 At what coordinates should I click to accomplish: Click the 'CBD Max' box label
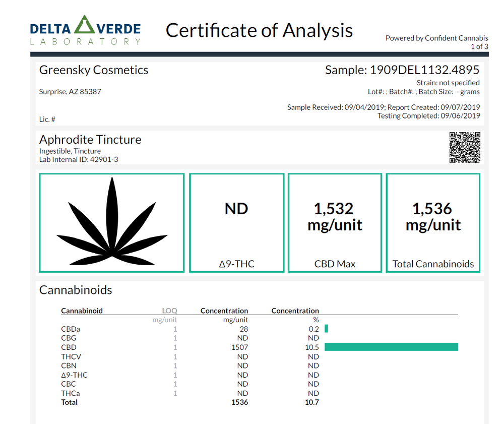click(x=335, y=264)
